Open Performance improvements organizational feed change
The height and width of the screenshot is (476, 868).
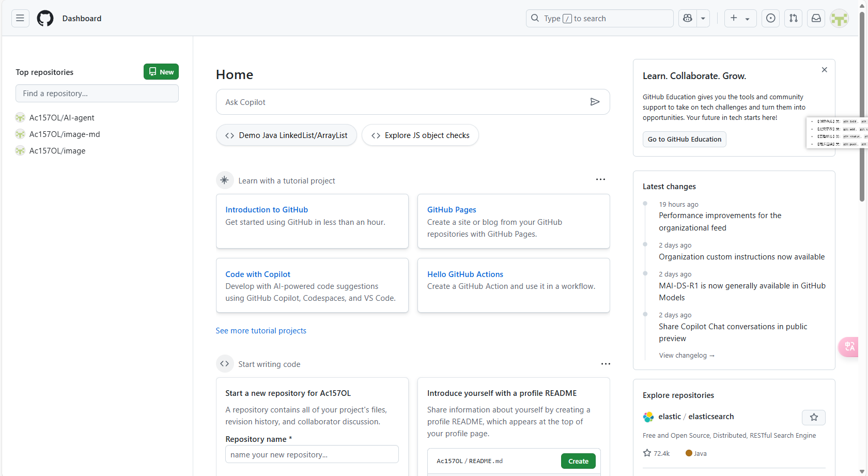[x=720, y=222]
